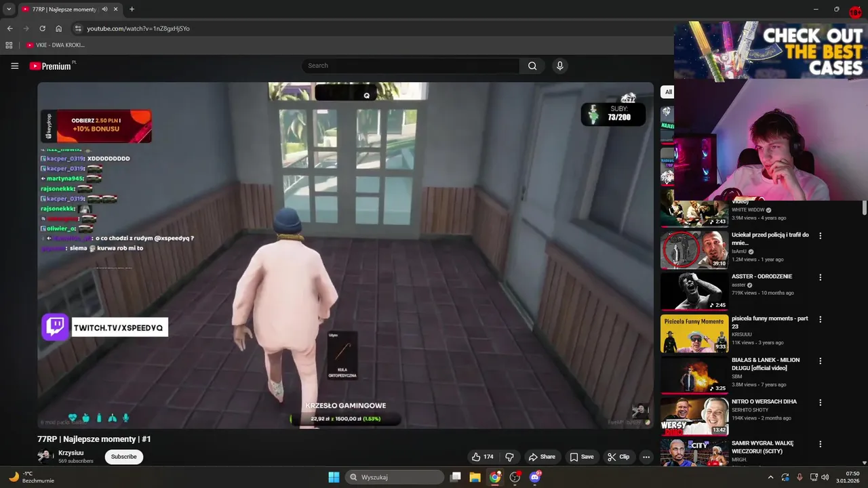Close the 77RP Najlepsze momenty tab
868x488 pixels.
tap(116, 9)
